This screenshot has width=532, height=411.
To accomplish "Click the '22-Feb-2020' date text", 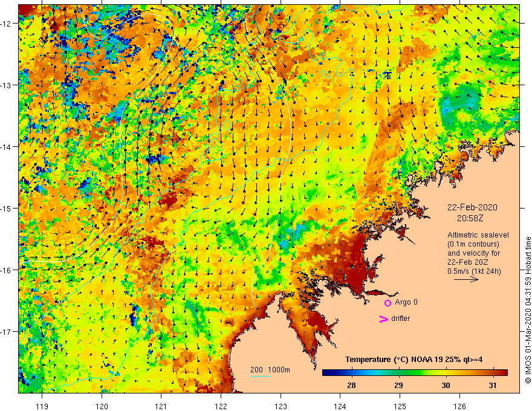I will [x=472, y=207].
